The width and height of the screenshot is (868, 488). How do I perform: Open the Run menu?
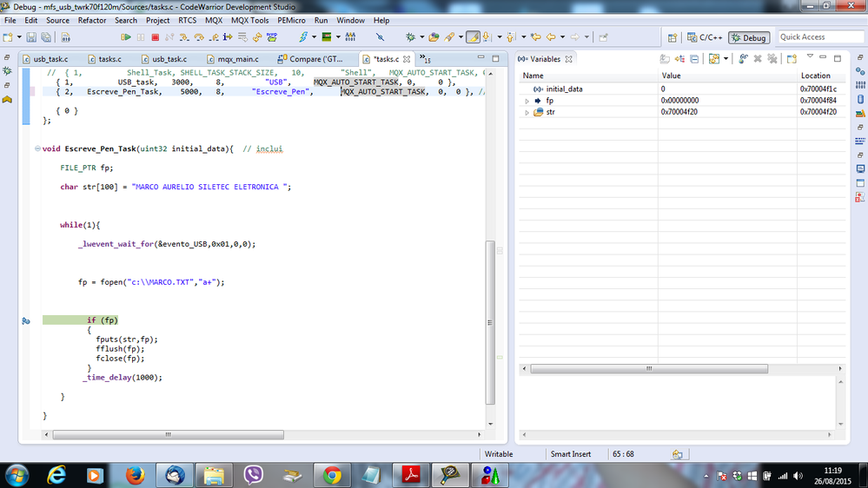[321, 21]
